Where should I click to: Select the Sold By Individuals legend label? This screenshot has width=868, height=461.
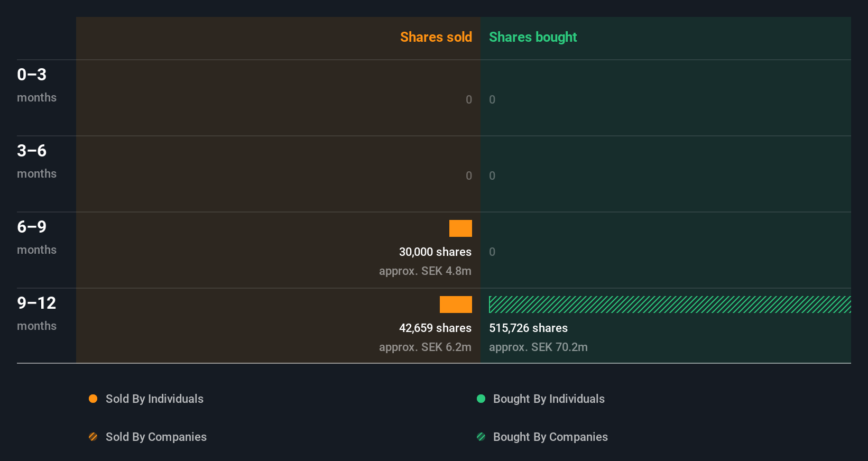pyautogui.click(x=154, y=399)
